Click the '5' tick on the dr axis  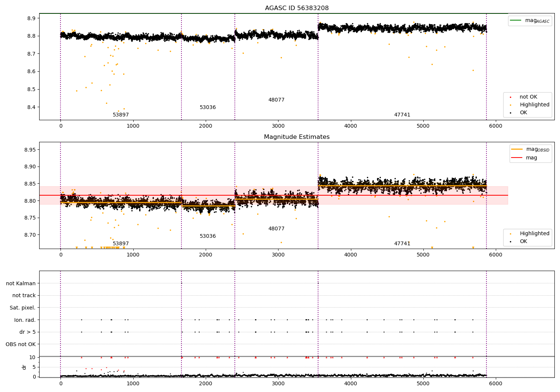(x=34, y=367)
